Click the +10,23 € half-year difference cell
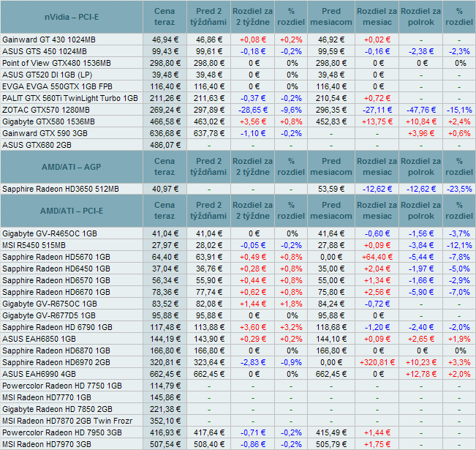The width and height of the screenshot is (476, 450). (x=421, y=362)
